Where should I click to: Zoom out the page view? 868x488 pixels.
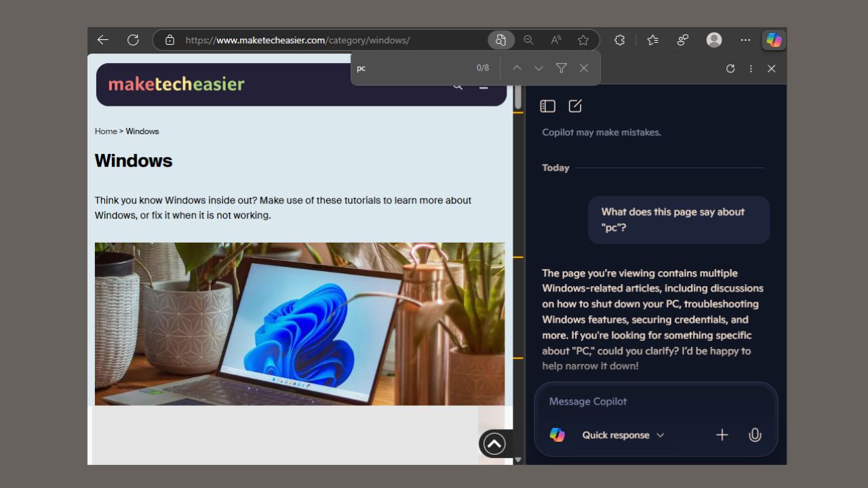tap(528, 40)
